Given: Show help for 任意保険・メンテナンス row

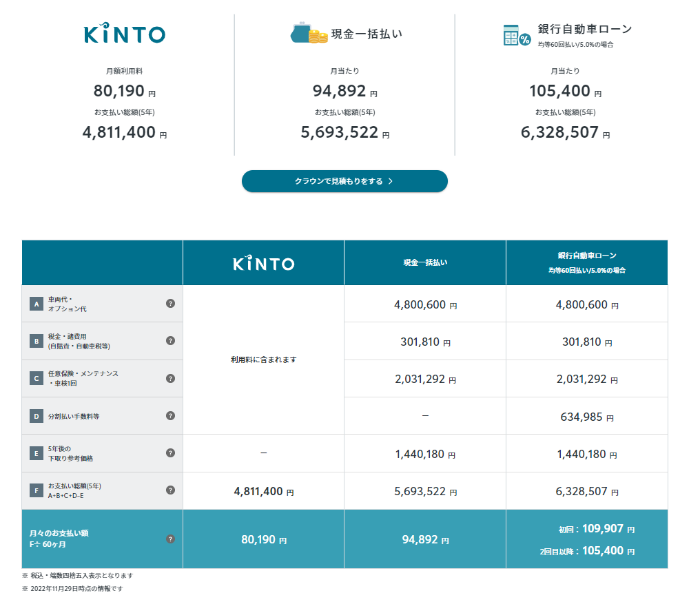Looking at the screenshot, I should [170, 378].
